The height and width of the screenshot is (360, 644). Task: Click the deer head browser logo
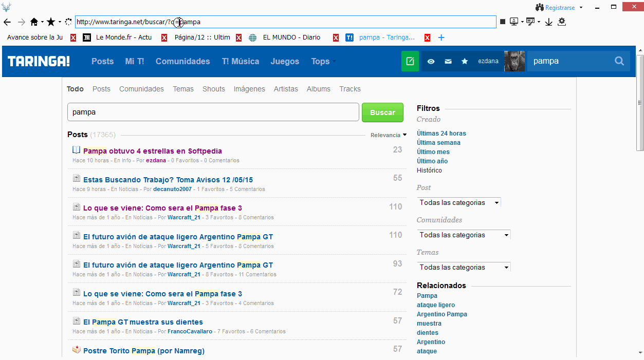6,7
